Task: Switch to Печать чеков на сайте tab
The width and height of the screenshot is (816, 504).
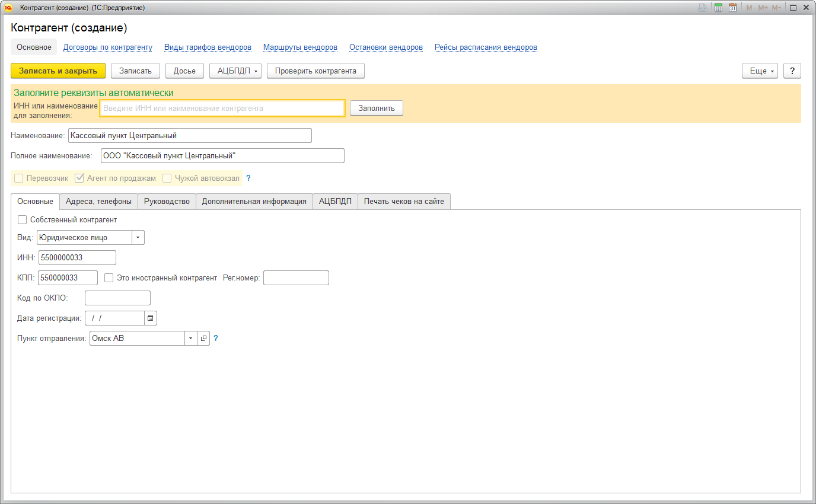Action: [404, 202]
